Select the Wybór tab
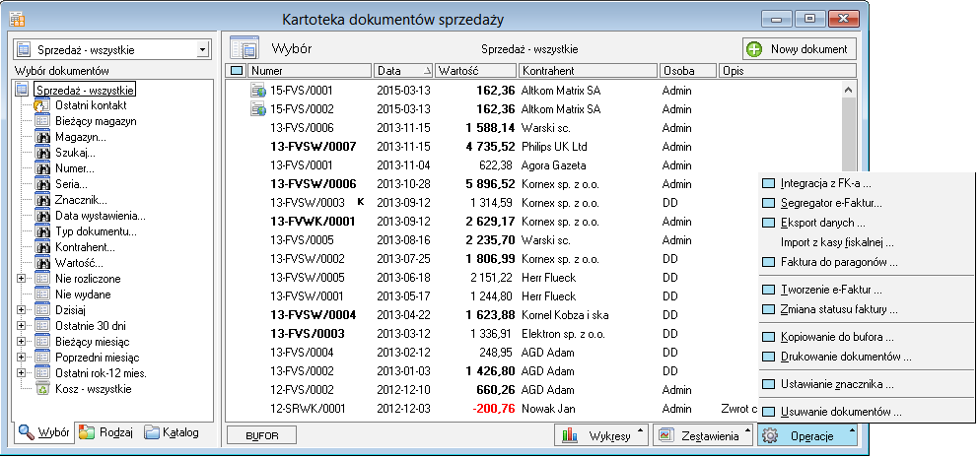Image resolution: width=980 pixels, height=458 pixels. pyautogui.click(x=43, y=431)
